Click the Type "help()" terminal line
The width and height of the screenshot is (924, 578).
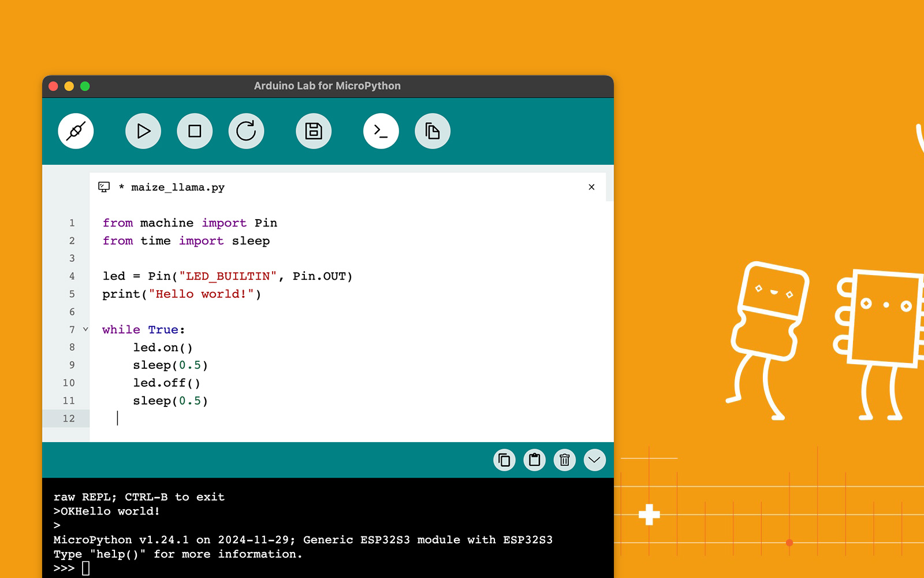(x=178, y=554)
